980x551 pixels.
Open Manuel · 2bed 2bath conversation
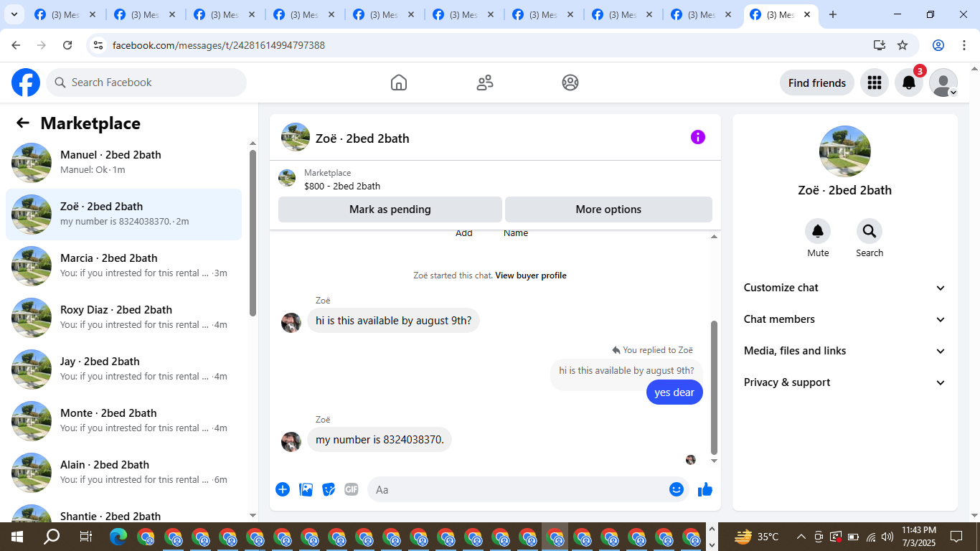tap(123, 163)
